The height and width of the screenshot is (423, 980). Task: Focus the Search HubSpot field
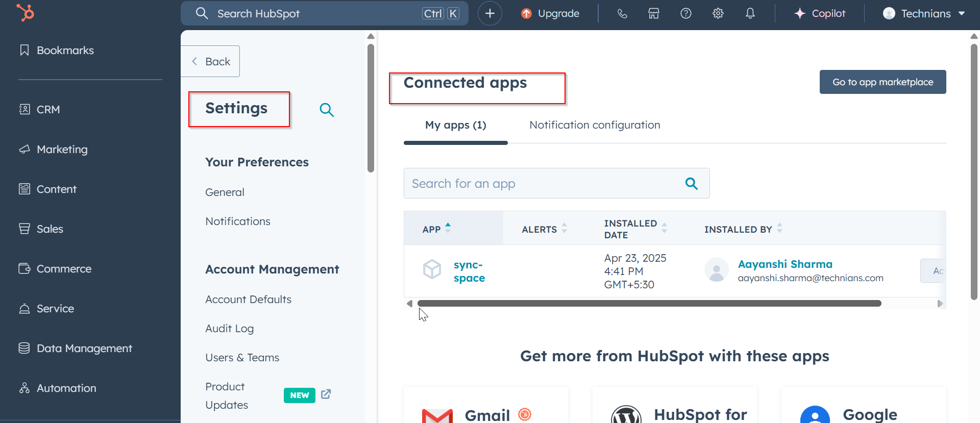(x=325, y=13)
